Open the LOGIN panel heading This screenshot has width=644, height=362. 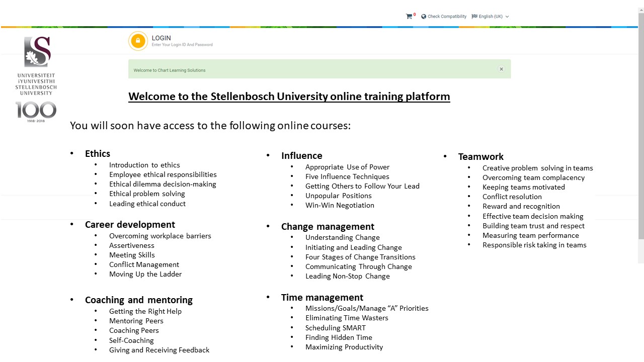162,38
